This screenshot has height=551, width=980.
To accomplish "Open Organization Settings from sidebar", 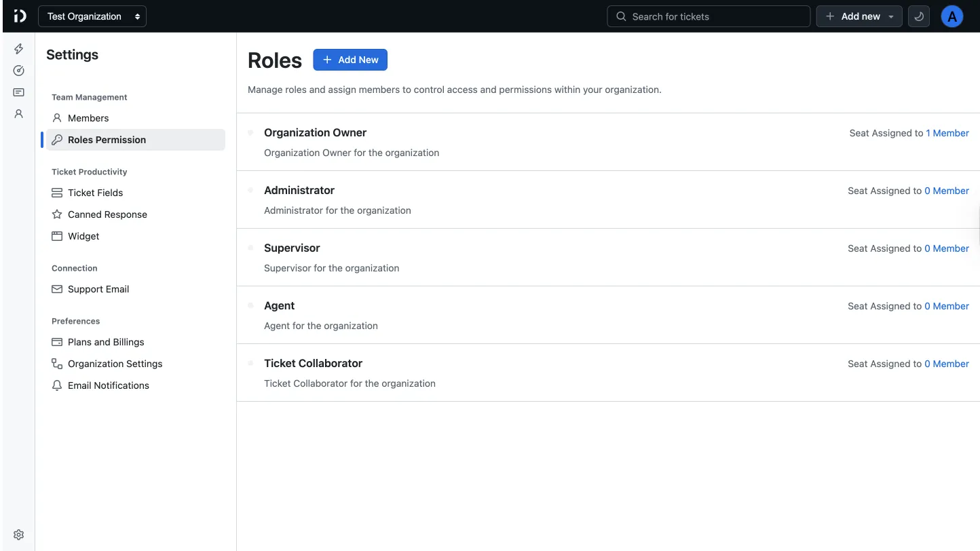I will [x=115, y=363].
